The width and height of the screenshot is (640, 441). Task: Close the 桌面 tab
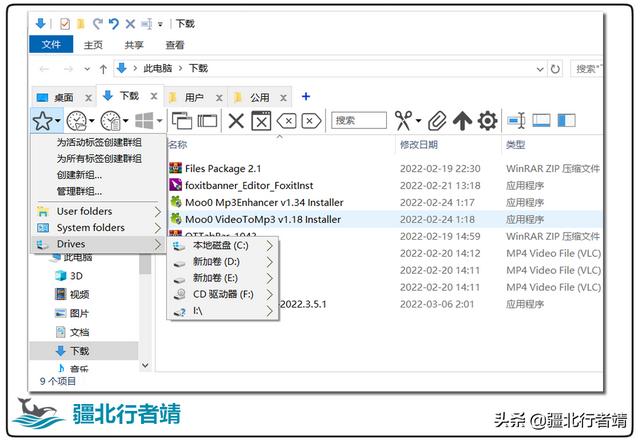point(88,98)
